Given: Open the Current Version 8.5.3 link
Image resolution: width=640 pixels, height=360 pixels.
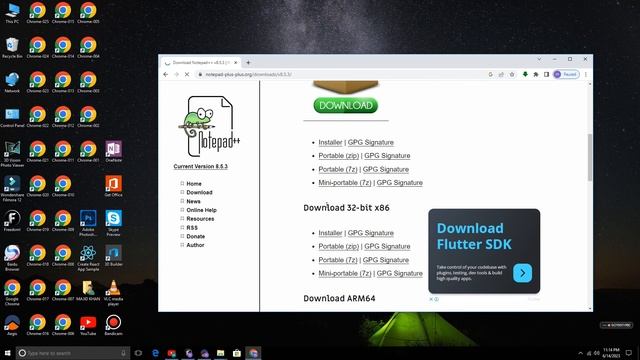Looking at the screenshot, I should [x=200, y=167].
